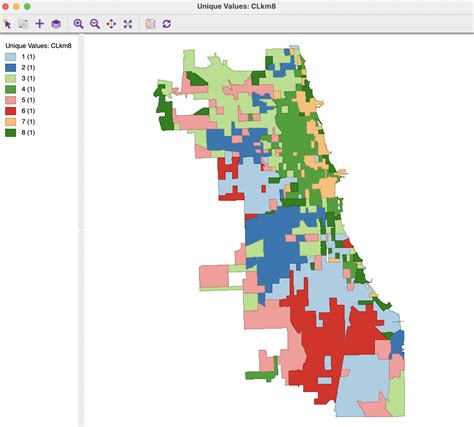Click the light green swatch for category 3
This screenshot has height=427, width=474.
click(10, 79)
